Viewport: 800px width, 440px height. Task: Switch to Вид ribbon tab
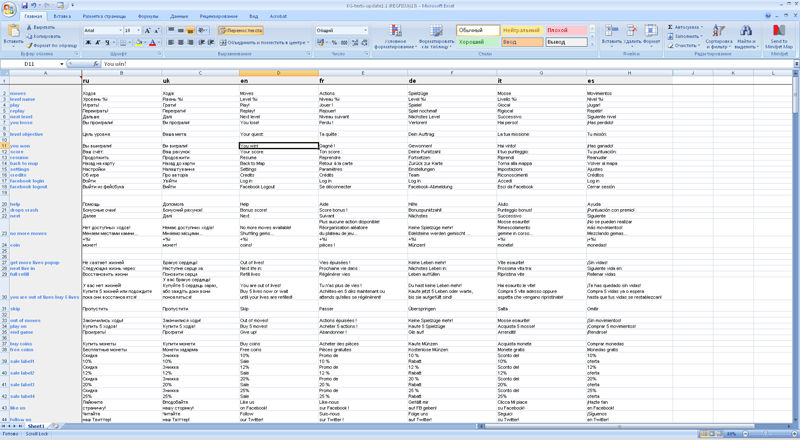click(x=254, y=16)
